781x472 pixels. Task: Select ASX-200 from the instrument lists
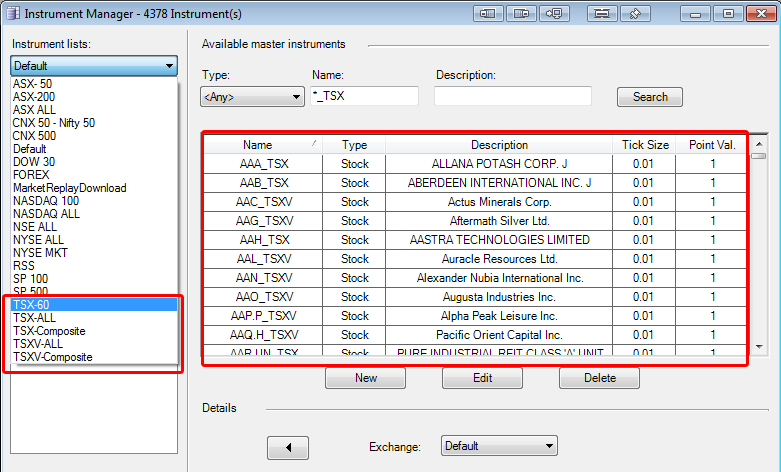(x=94, y=97)
